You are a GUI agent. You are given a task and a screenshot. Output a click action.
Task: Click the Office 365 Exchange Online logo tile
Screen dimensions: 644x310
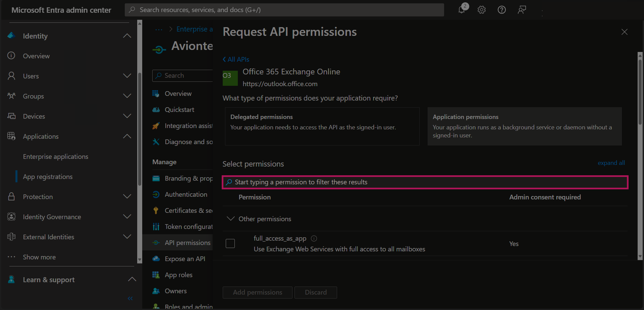(x=230, y=78)
